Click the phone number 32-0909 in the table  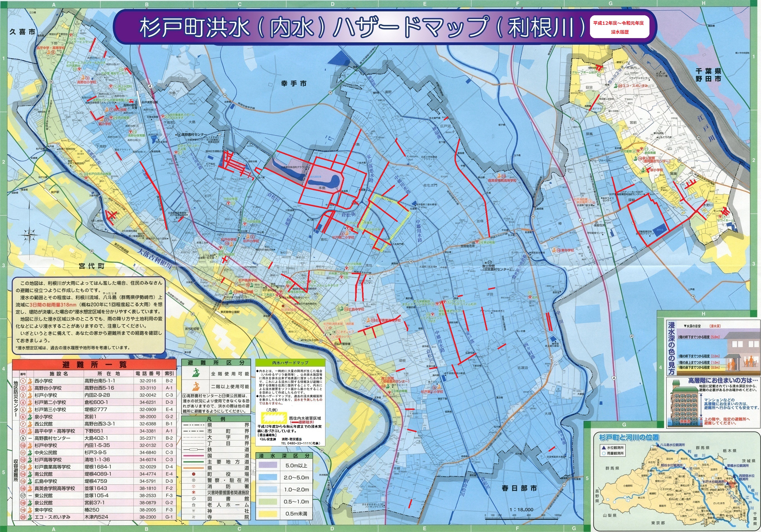[147, 409]
